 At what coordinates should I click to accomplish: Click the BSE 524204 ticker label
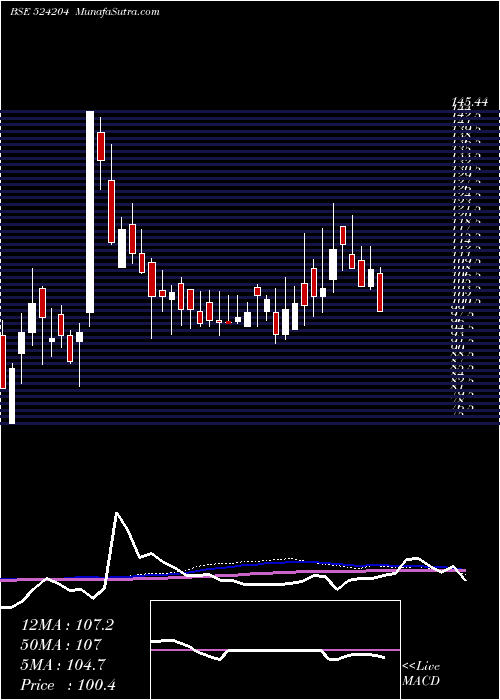point(39,12)
